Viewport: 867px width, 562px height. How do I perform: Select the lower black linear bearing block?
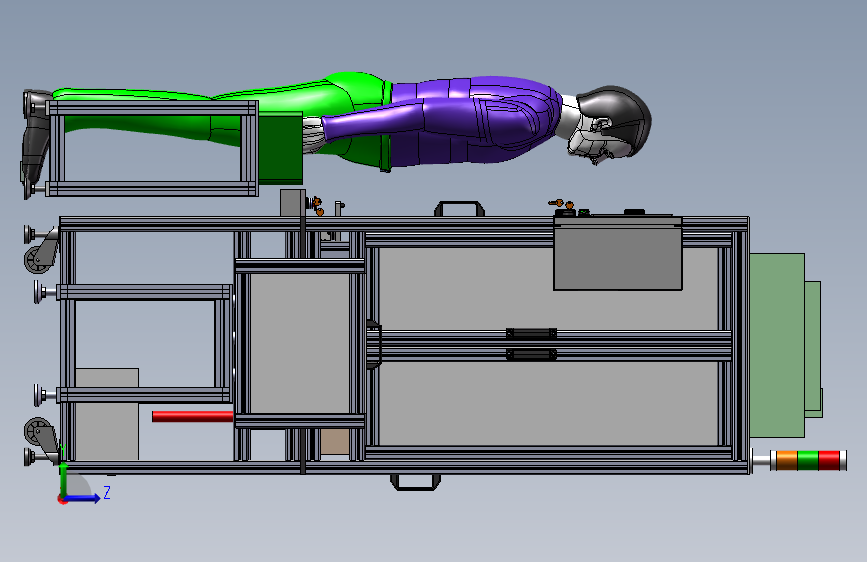click(531, 355)
